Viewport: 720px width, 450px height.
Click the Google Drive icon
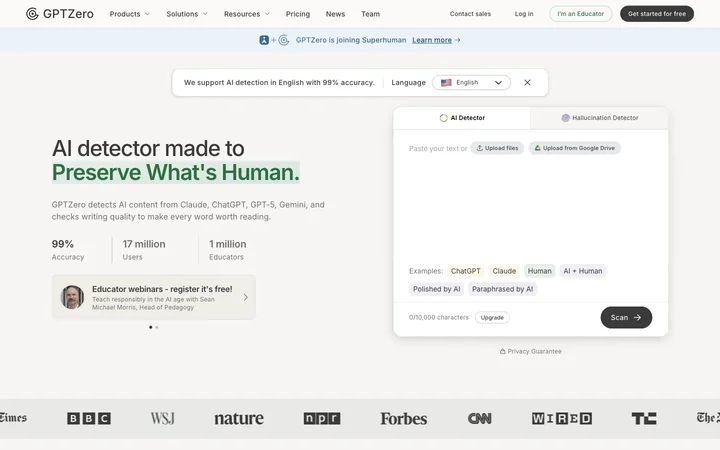click(x=537, y=148)
